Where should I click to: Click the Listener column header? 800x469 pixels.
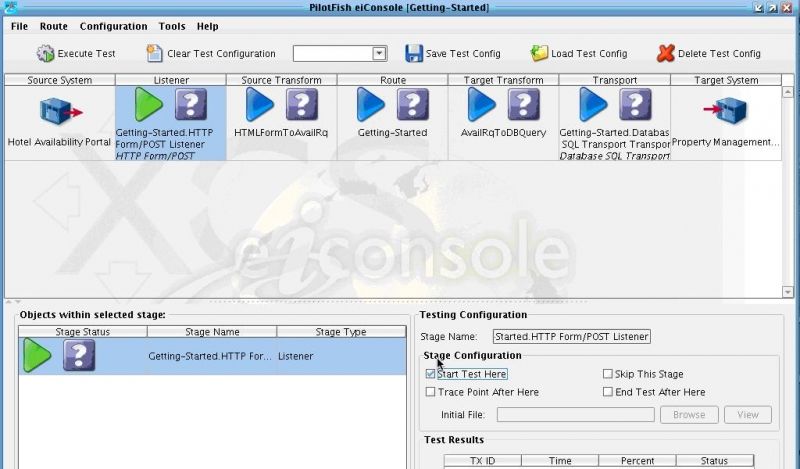coord(171,80)
